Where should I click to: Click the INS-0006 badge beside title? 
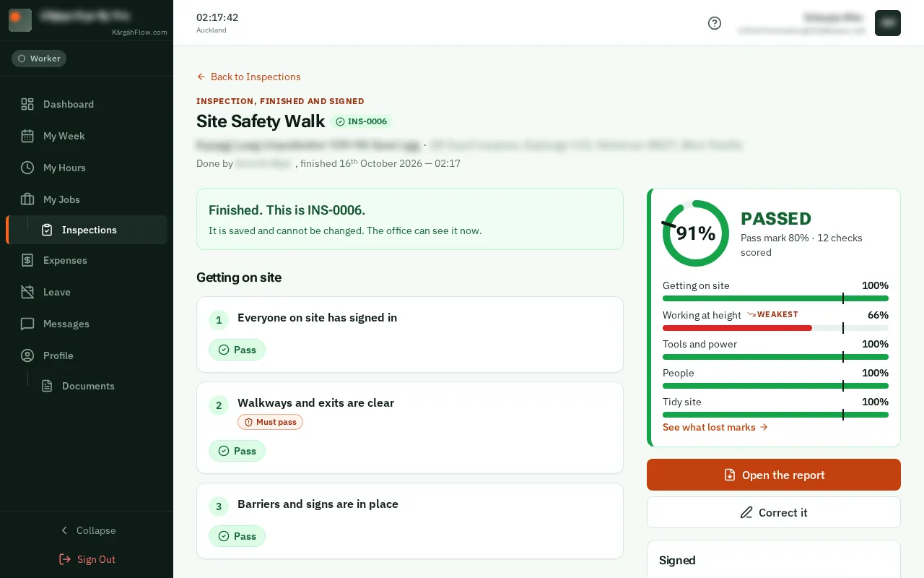click(x=361, y=121)
